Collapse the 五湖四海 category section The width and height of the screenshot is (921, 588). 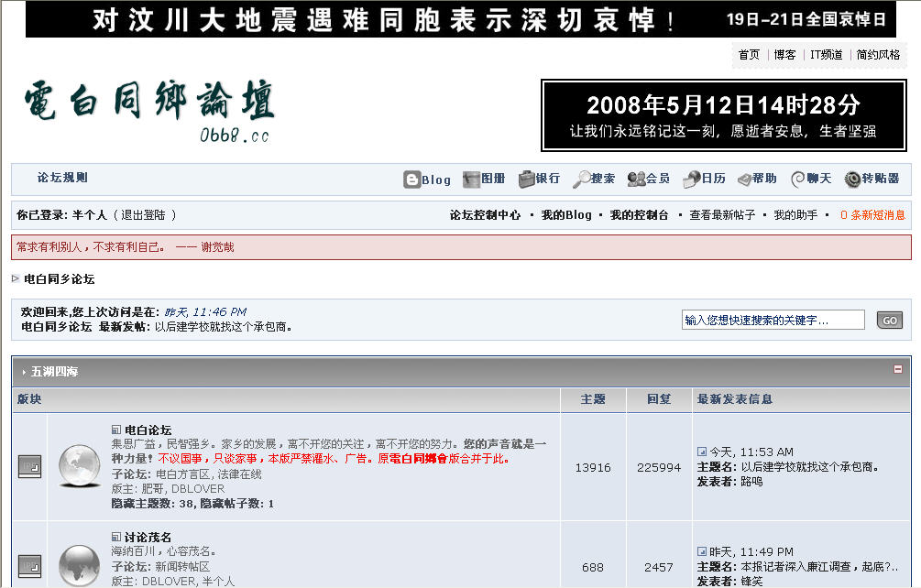[899, 369]
